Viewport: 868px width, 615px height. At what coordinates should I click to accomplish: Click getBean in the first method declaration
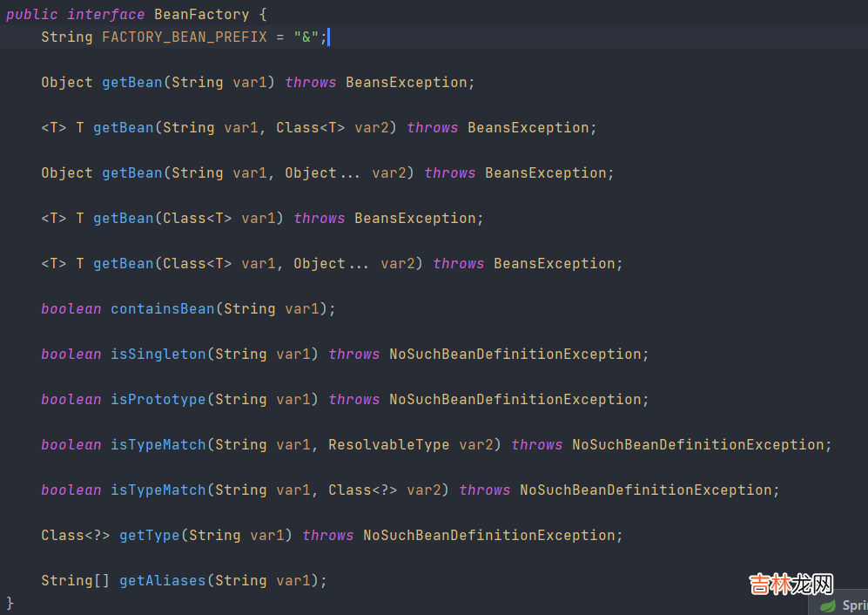point(131,82)
